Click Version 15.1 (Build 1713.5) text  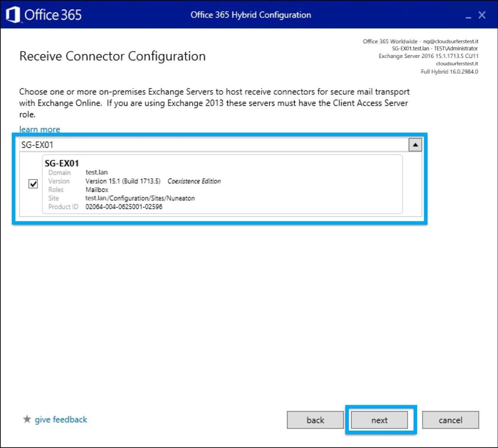click(123, 181)
